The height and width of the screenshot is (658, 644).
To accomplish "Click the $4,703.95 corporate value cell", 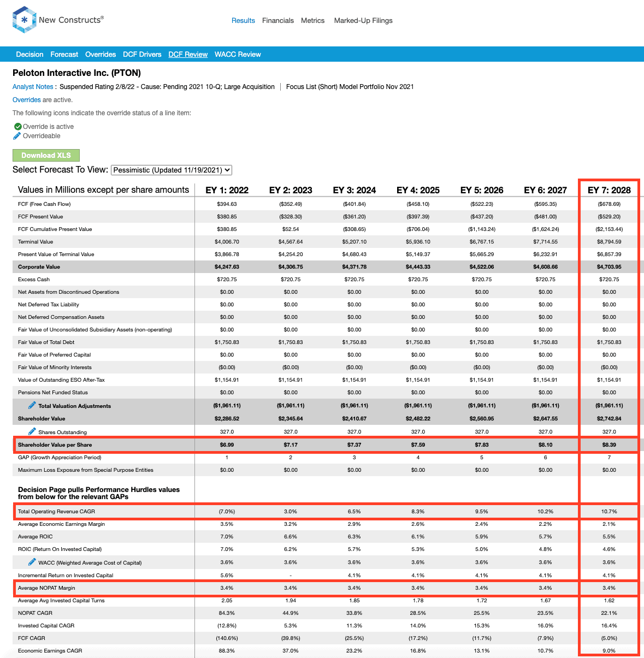I will (609, 267).
